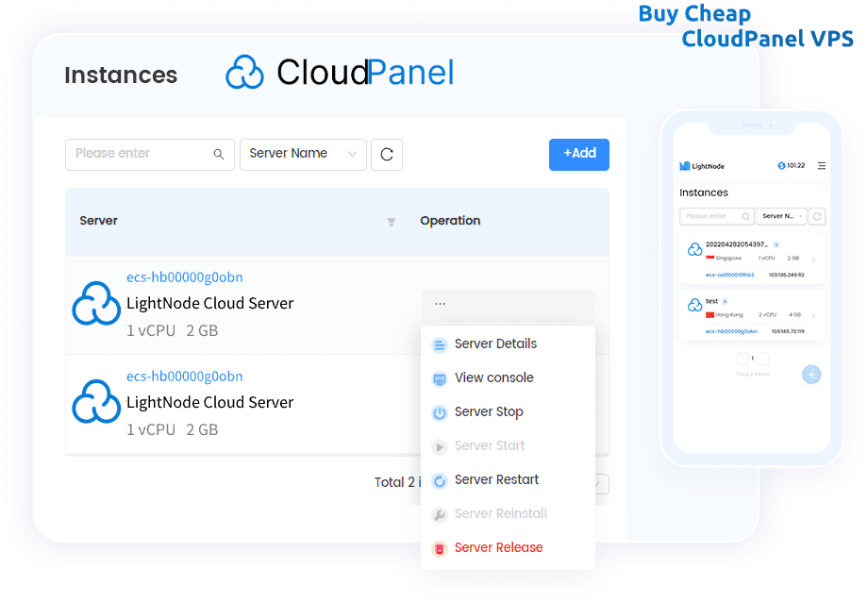This screenshot has height=603, width=868.
Task: Click the LightNode cloud icon beside ecs-hb00000g0obn
Action: (95, 304)
